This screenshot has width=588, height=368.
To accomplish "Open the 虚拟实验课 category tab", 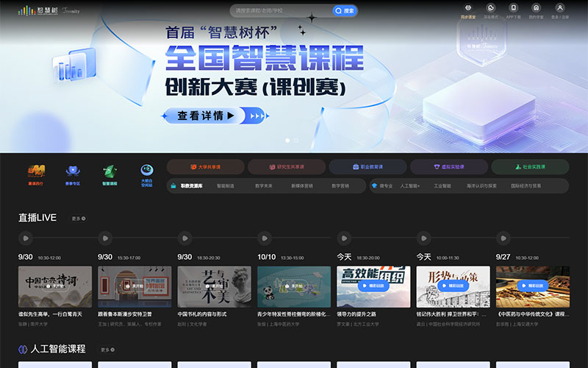I will pyautogui.click(x=448, y=167).
